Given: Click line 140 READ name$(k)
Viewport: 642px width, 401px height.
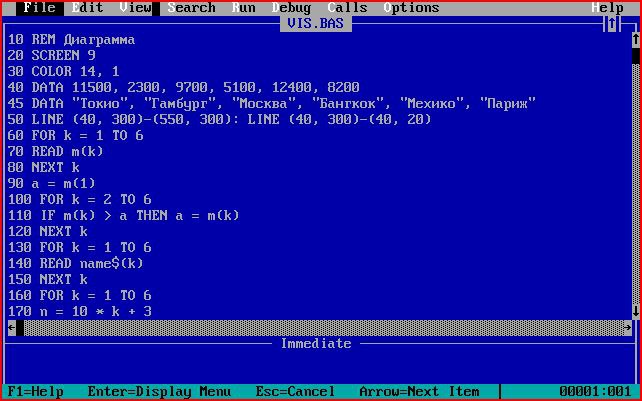Looking at the screenshot, I should pyautogui.click(x=75, y=263).
